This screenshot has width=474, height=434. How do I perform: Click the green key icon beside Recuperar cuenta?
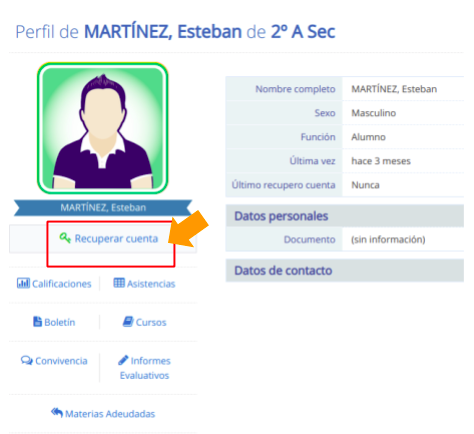pyautogui.click(x=65, y=238)
